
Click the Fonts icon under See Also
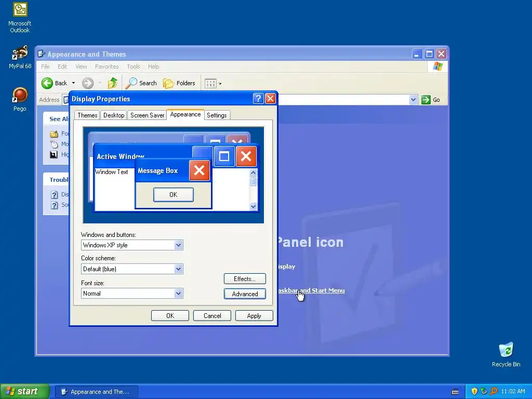pyautogui.click(x=54, y=134)
